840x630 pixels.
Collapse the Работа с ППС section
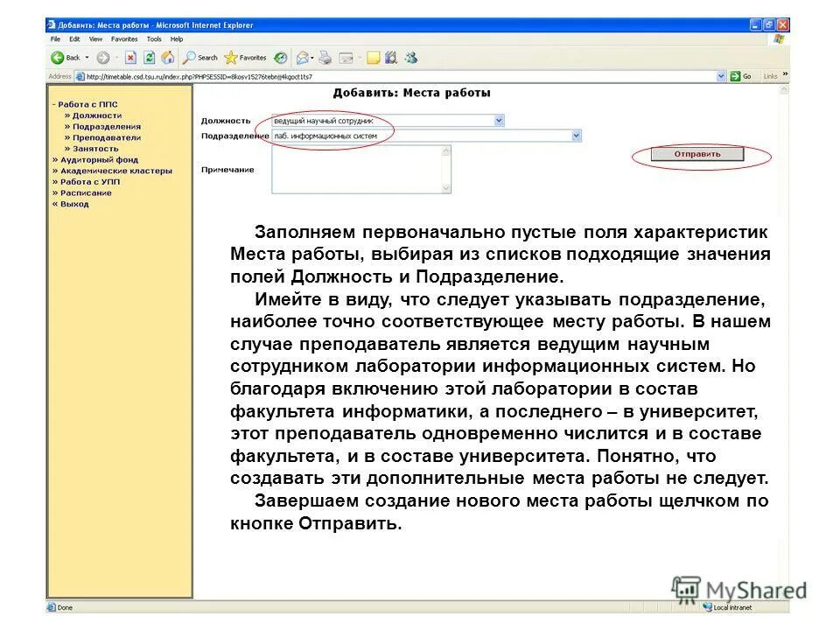[x=85, y=104]
